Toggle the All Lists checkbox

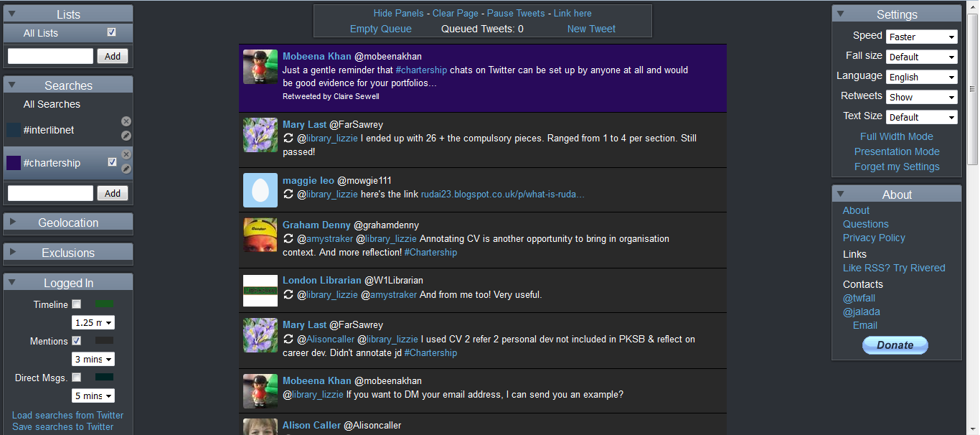(x=111, y=32)
